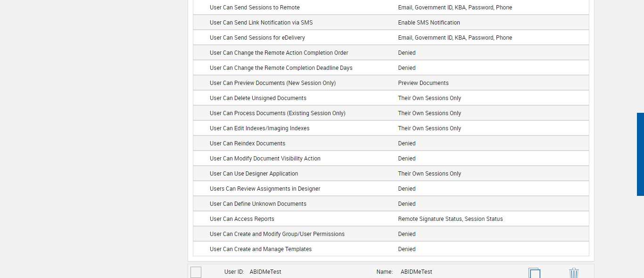The width and height of the screenshot is (644, 278).
Task: Select Users Can Review Assignments in Designer
Action: (x=264, y=189)
